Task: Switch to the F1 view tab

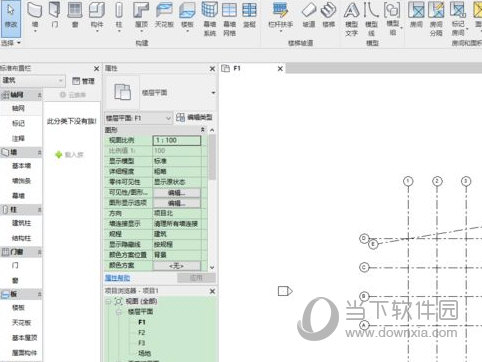Action: coord(237,68)
